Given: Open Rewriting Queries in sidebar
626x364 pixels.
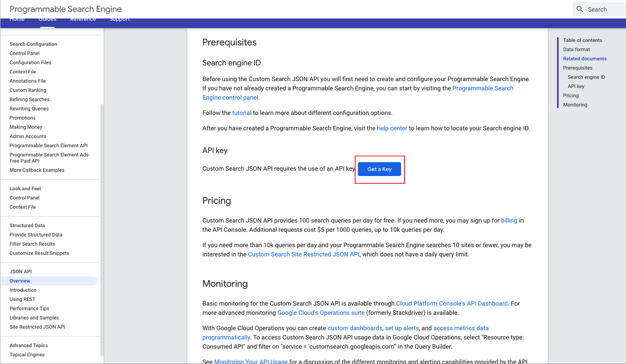Looking at the screenshot, I should click(29, 109).
